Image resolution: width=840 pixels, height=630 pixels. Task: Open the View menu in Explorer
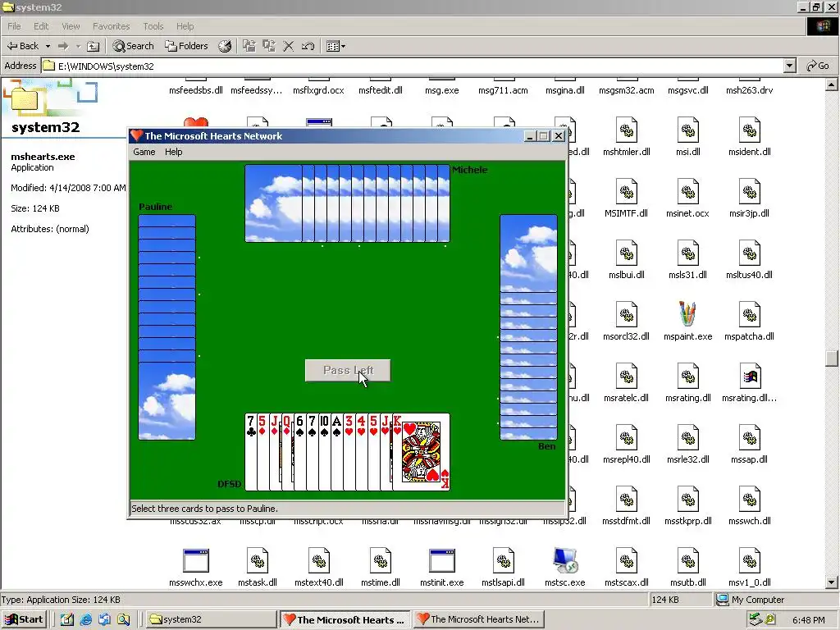coord(71,26)
